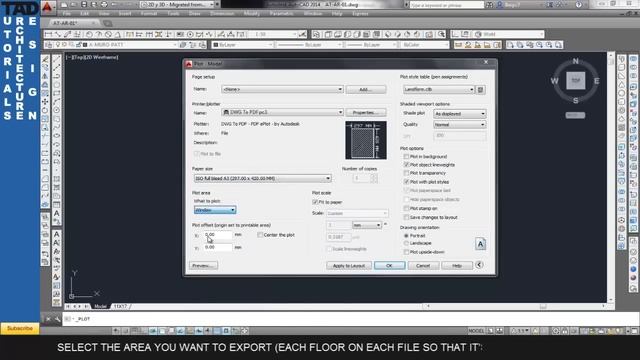640x360 pixels.
Task: Select Portrait drawing orientation
Action: (x=406, y=236)
